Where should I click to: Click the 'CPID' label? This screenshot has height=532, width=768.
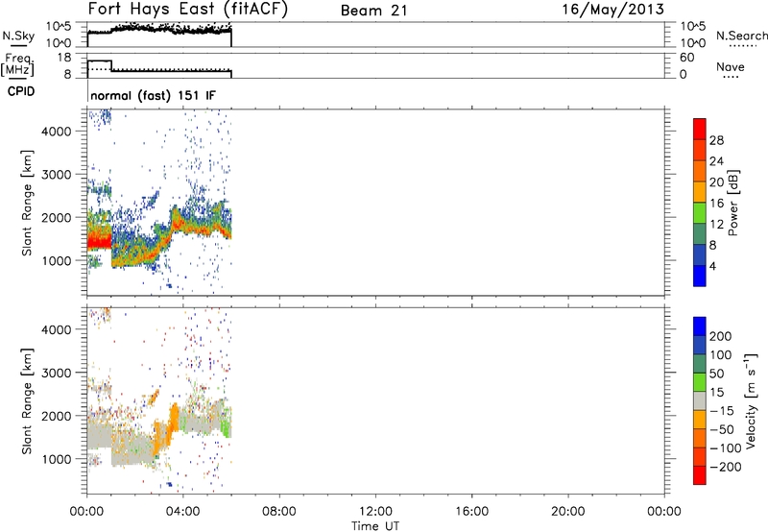tap(21, 91)
